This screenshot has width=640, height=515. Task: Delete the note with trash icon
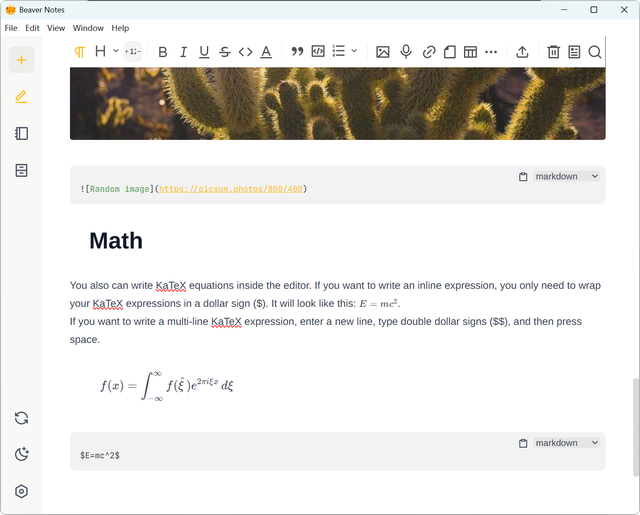553,52
